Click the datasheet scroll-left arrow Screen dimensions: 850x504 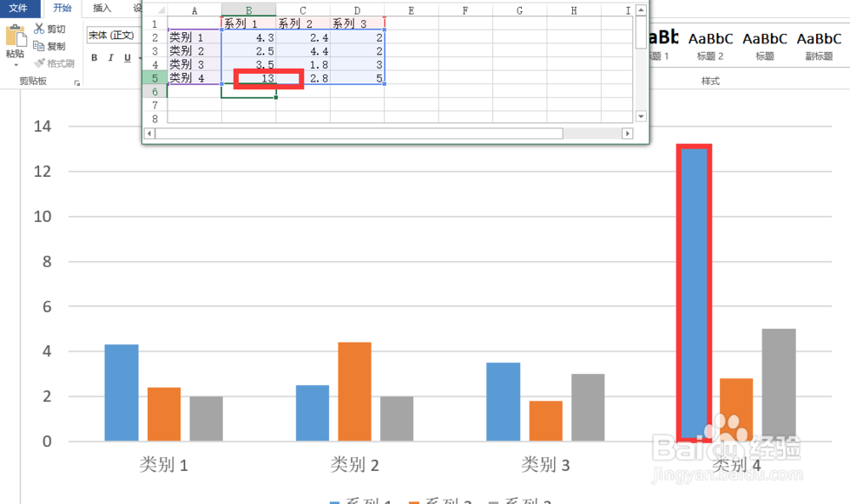[149, 133]
